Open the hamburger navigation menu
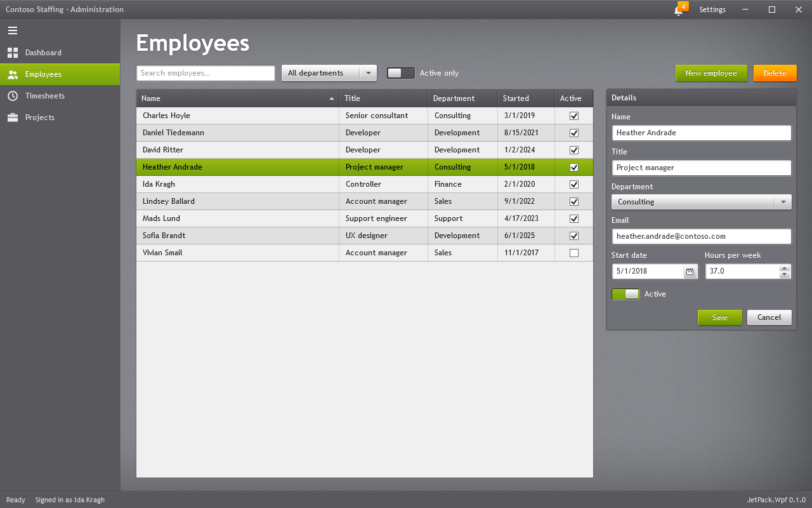 pyautogui.click(x=13, y=30)
